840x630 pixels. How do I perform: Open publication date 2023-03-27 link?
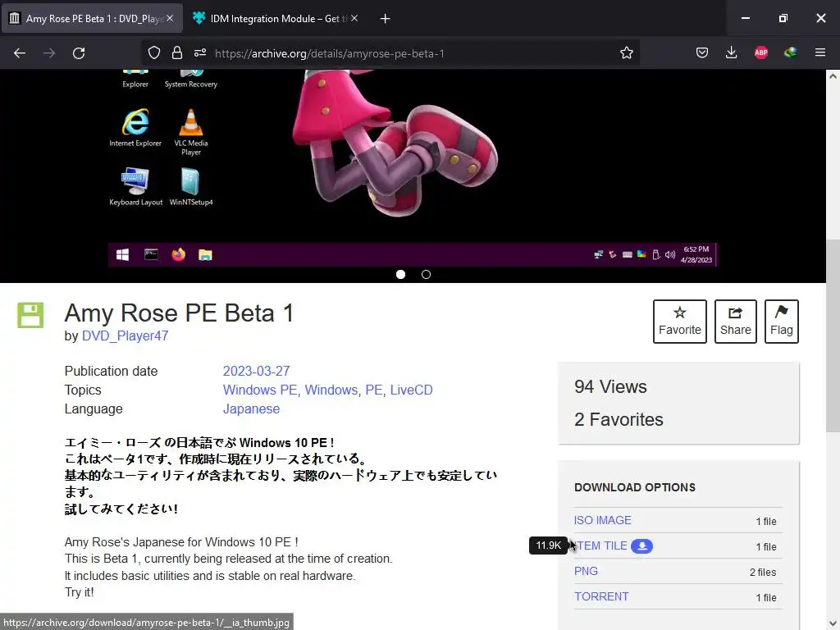[x=256, y=371]
